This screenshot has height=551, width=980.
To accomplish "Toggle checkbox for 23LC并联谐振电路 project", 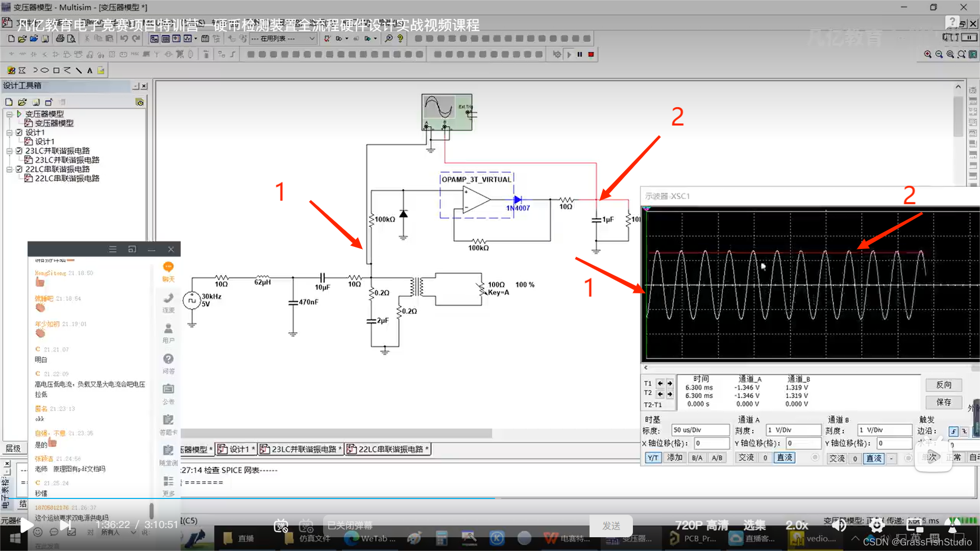I will 19,151.
